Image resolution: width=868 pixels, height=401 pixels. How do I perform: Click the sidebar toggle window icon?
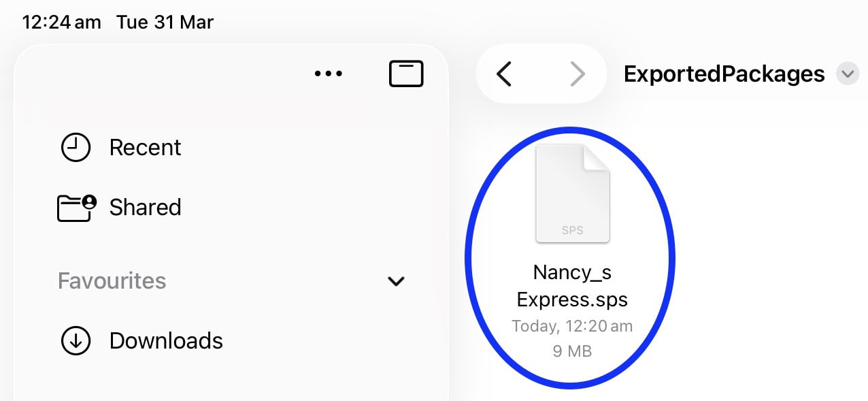coord(406,73)
